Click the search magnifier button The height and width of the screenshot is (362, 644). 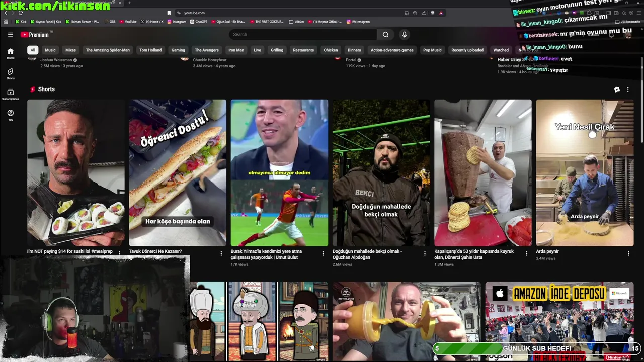(385, 35)
